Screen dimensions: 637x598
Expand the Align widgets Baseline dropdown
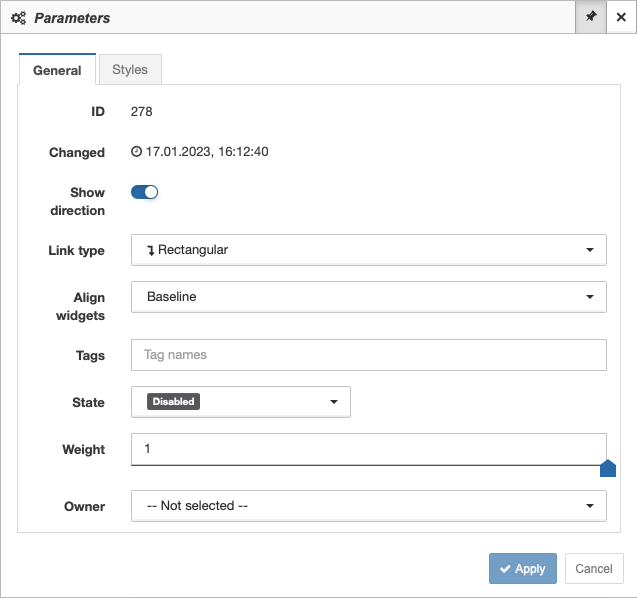[x=368, y=297]
